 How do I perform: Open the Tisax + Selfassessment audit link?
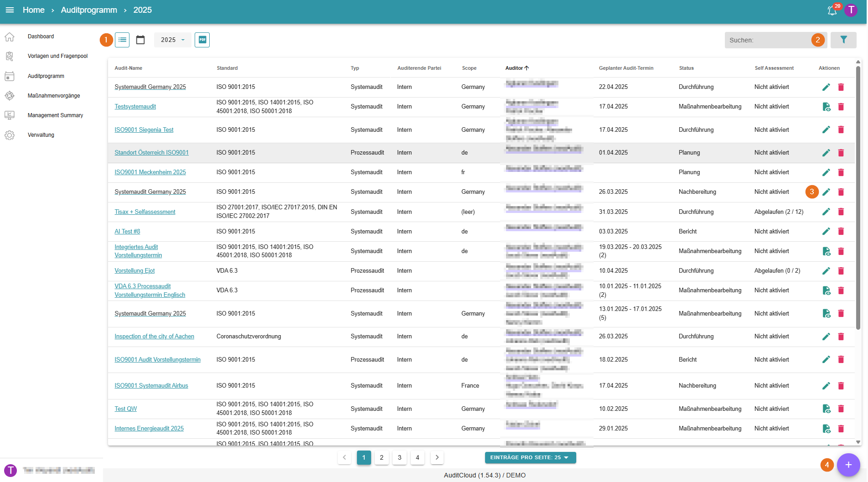[145, 212]
